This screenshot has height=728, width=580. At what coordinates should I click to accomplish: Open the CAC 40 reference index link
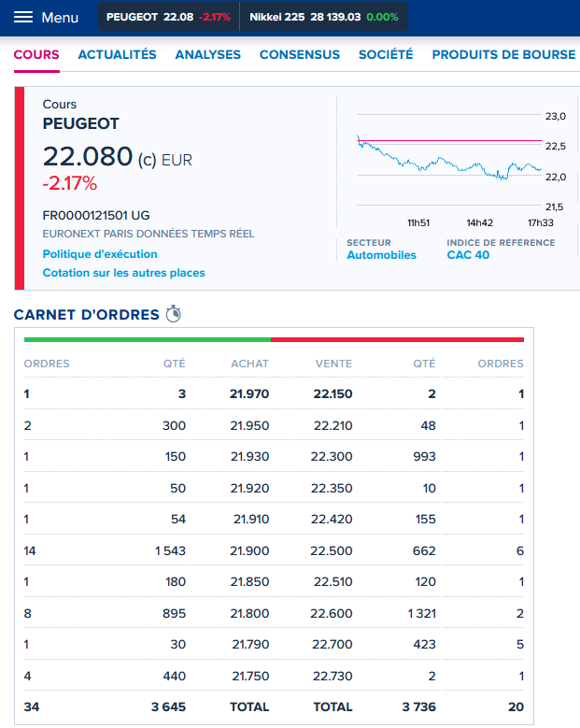click(x=468, y=255)
